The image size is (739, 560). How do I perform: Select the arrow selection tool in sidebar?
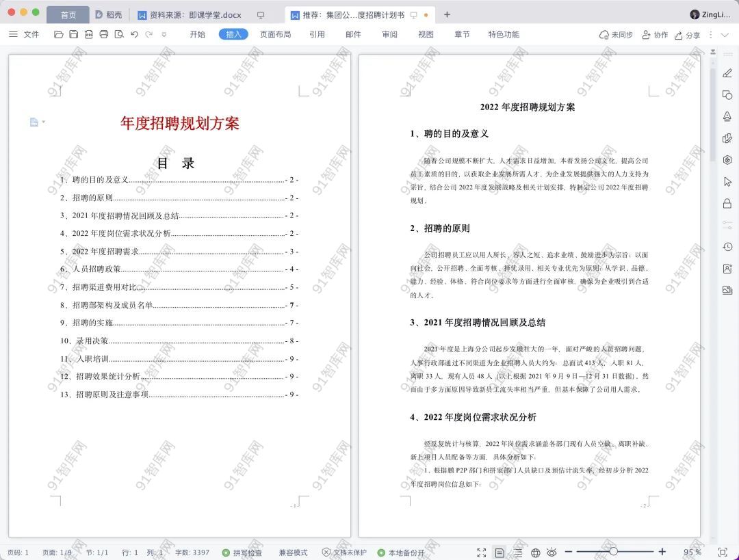point(727,181)
